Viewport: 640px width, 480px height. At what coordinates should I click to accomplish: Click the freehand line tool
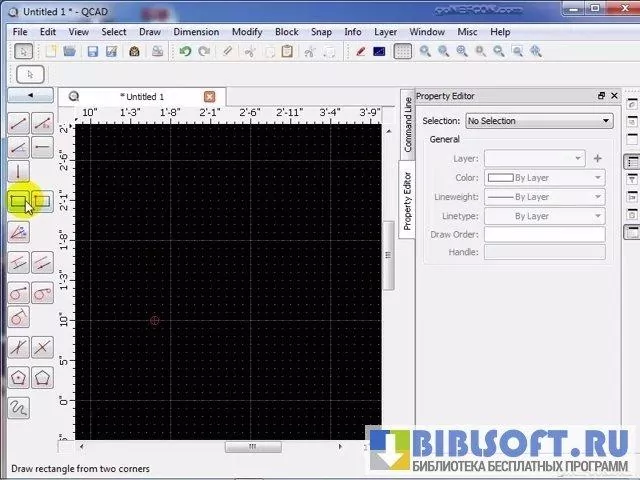click(18, 407)
